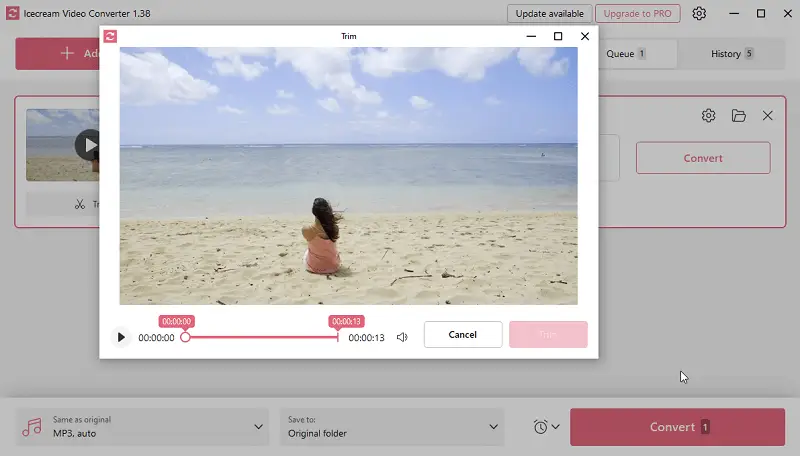Open output format dropdown MP3, auto
This screenshot has height=456, width=800.
[142, 427]
